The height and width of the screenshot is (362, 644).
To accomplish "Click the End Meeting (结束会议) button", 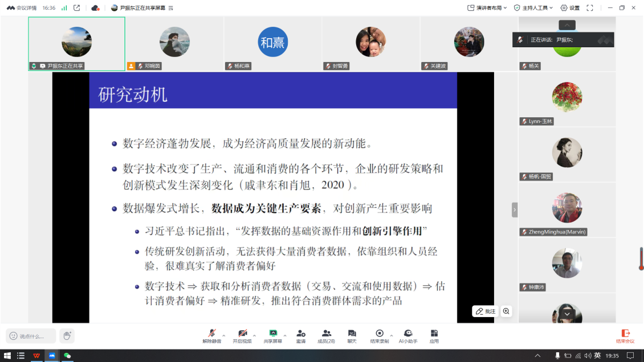I will 625,335.
